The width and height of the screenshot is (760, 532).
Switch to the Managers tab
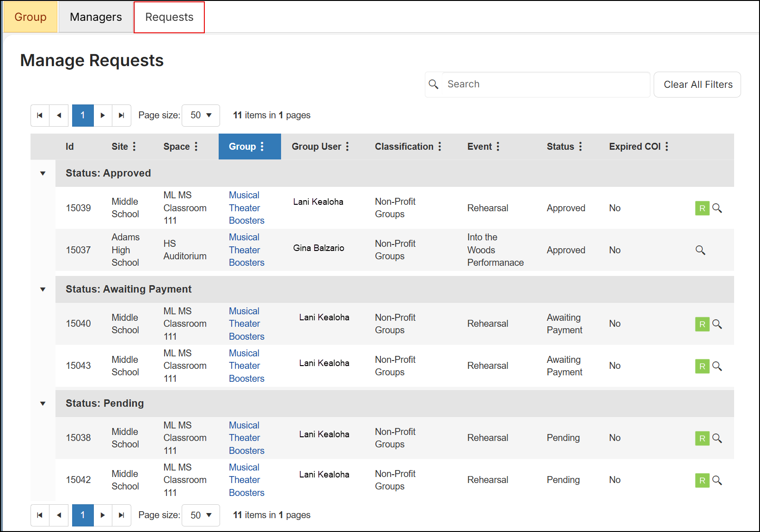(96, 17)
